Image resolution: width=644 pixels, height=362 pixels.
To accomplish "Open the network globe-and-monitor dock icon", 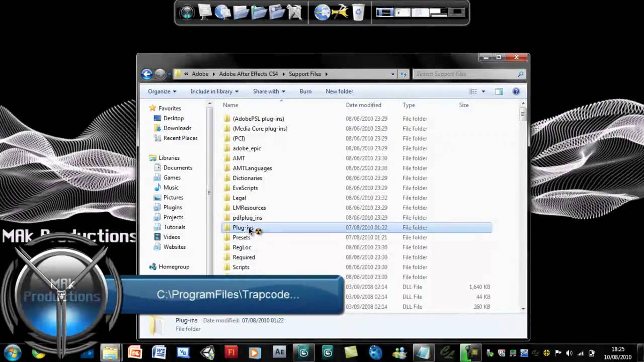I will click(222, 12).
